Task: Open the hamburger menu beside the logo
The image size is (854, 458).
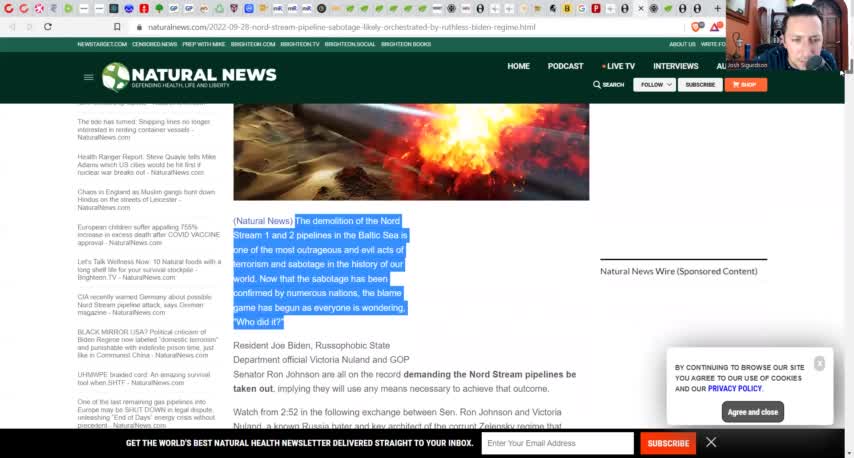Action: click(88, 77)
